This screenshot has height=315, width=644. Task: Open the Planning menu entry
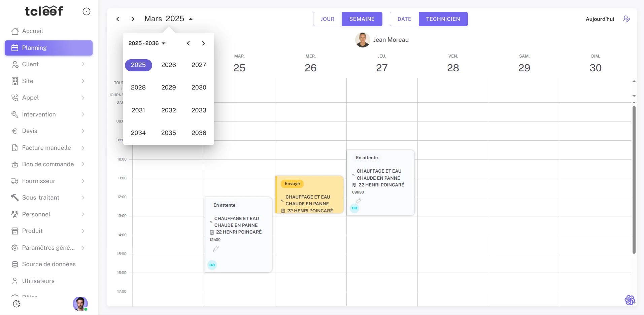click(34, 48)
